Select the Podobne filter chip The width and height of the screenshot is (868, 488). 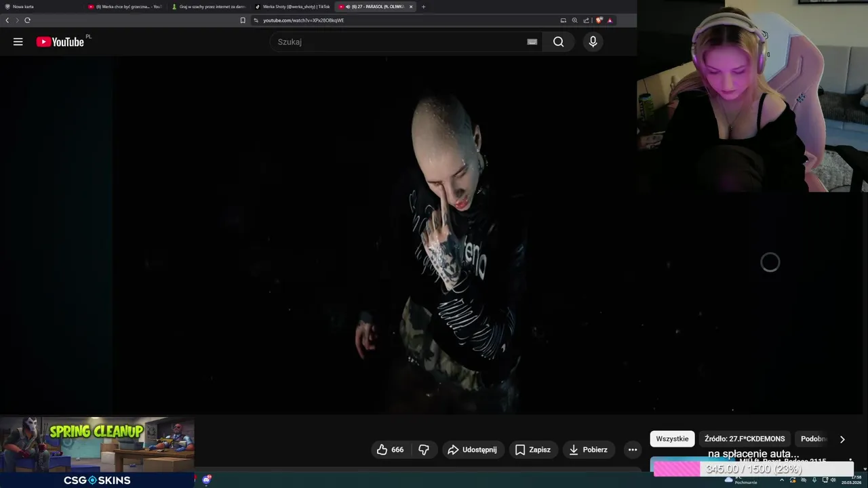click(814, 439)
